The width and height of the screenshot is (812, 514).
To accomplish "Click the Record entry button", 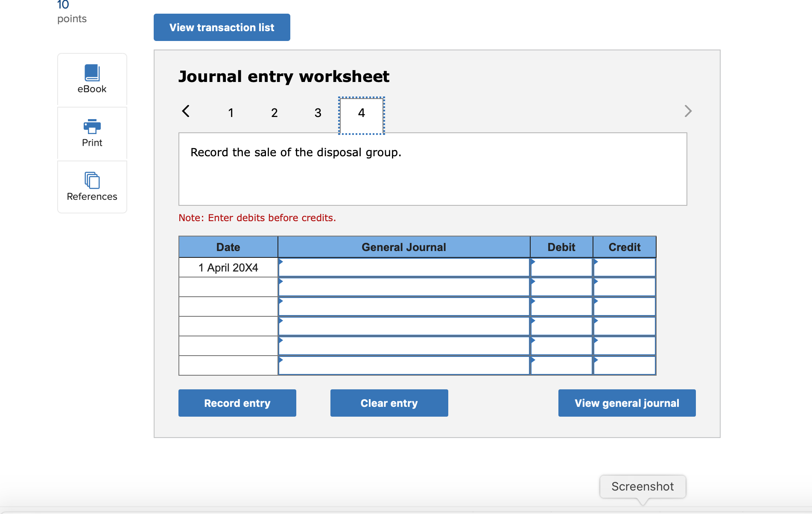I will coord(237,403).
